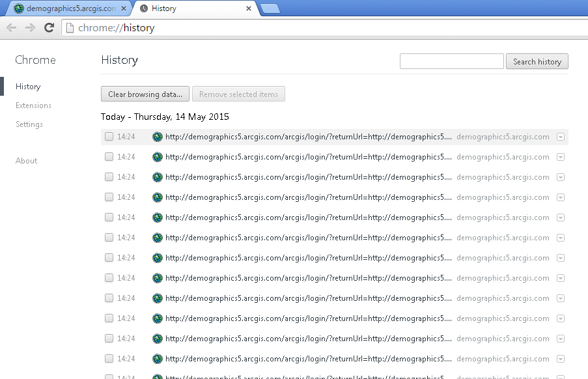Click the sixth history entry's globe favicon
This screenshot has width=588, height=379.
point(158,238)
